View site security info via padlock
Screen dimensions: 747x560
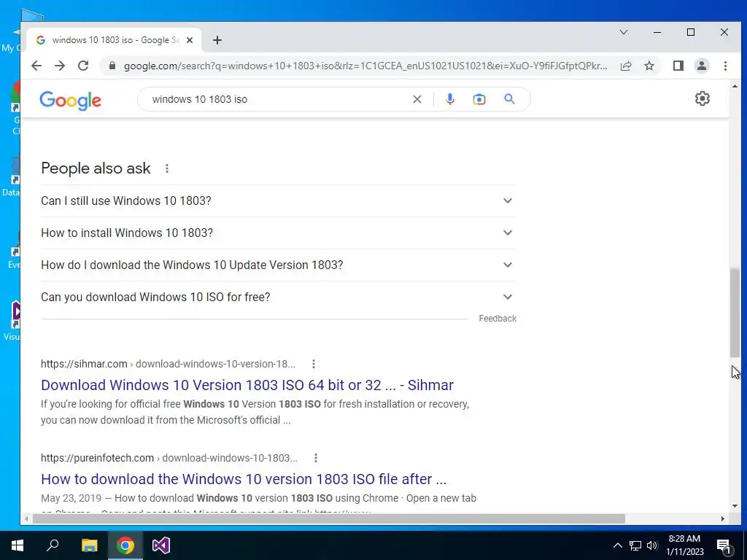point(112,66)
